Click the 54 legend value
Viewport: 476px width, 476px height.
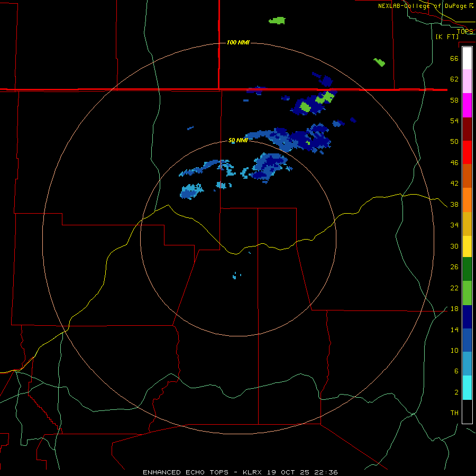[454, 121]
